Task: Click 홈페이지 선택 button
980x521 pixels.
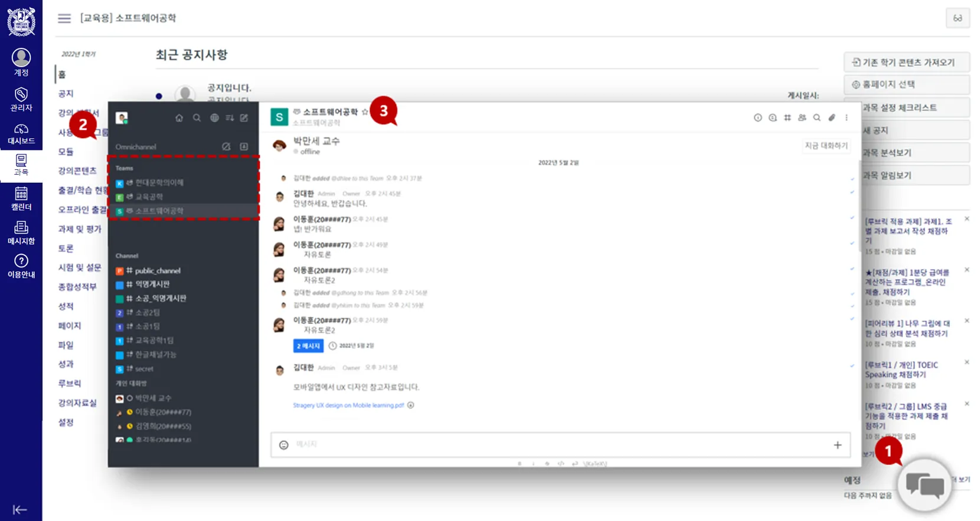Action: click(907, 84)
